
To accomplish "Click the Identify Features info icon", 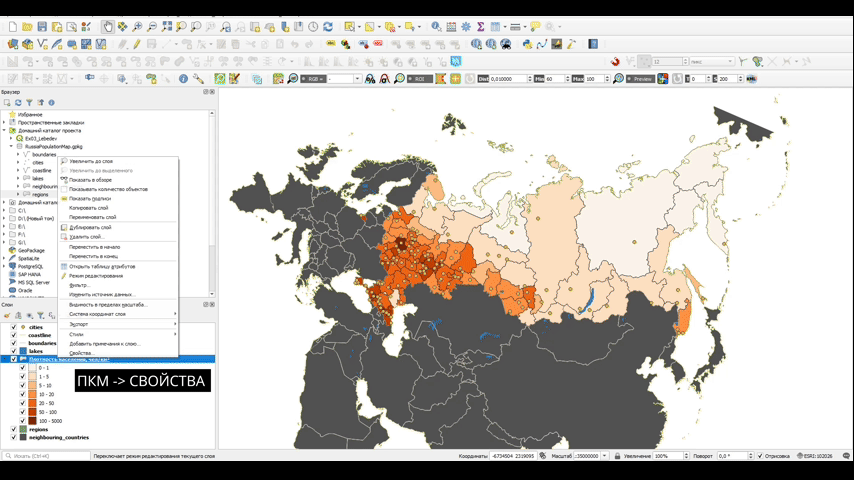I will (436, 27).
